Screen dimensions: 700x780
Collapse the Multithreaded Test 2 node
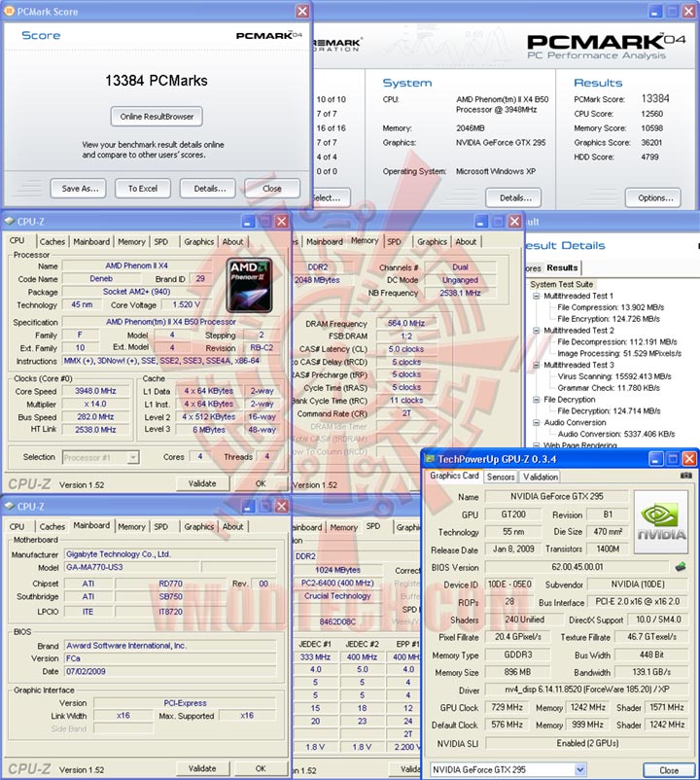(x=536, y=331)
